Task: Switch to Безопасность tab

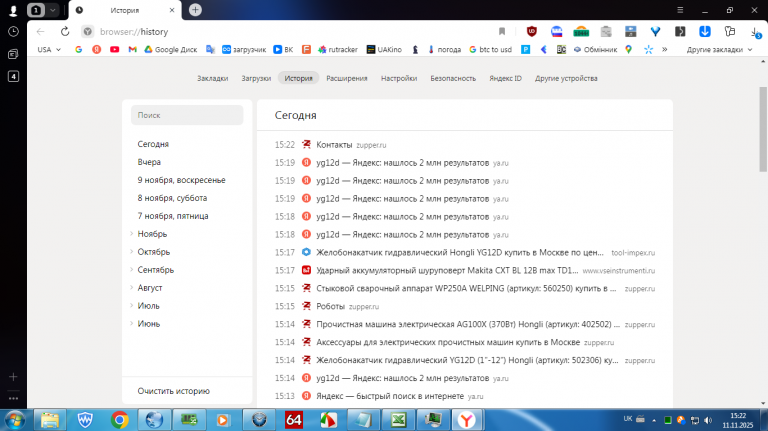Action: (453, 78)
